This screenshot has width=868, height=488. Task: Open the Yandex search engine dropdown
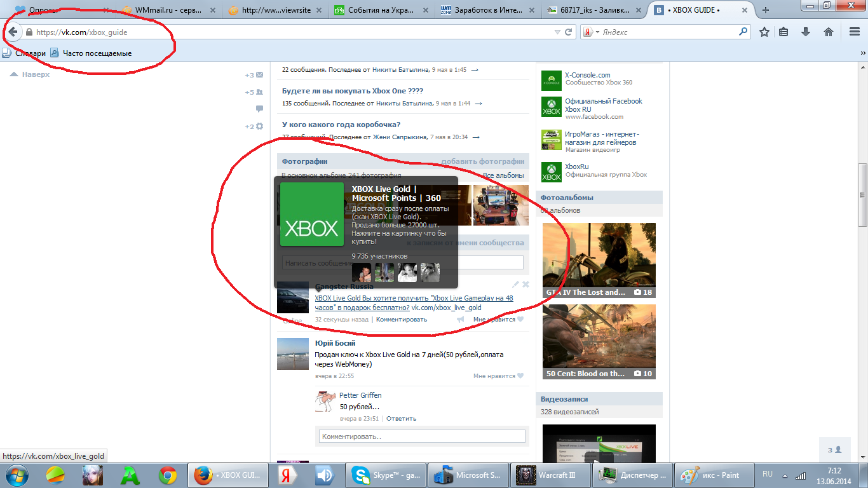pos(591,32)
